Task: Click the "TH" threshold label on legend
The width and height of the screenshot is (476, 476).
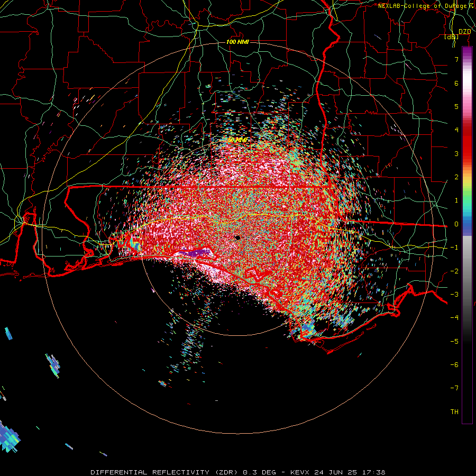Action: (x=454, y=412)
